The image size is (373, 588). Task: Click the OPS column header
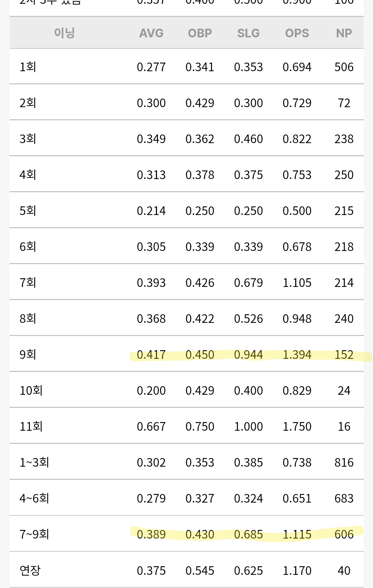point(297,33)
